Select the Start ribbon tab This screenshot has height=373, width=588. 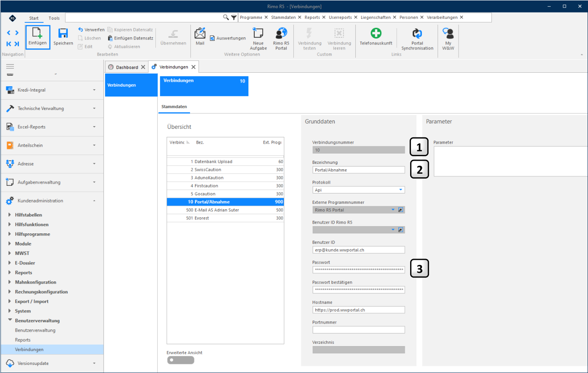tap(34, 18)
